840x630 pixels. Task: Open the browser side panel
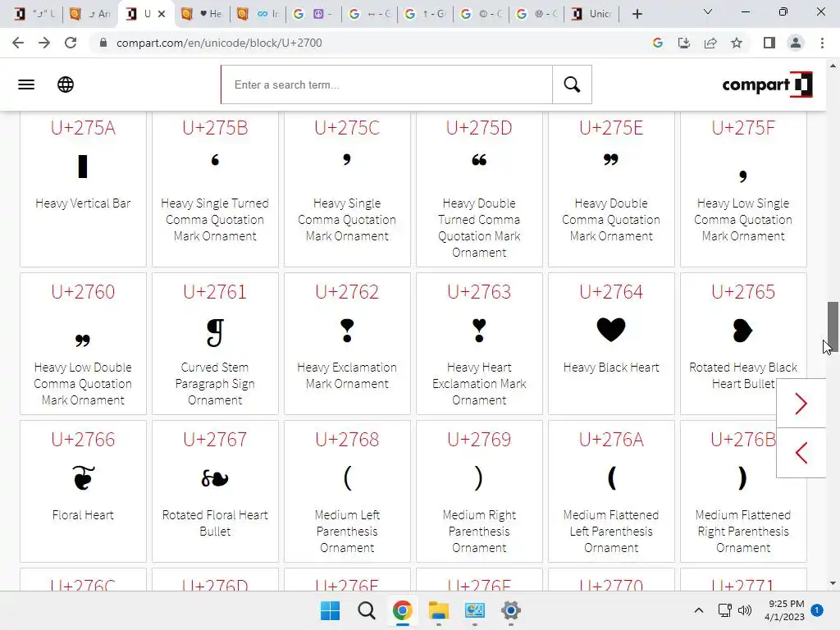click(769, 43)
